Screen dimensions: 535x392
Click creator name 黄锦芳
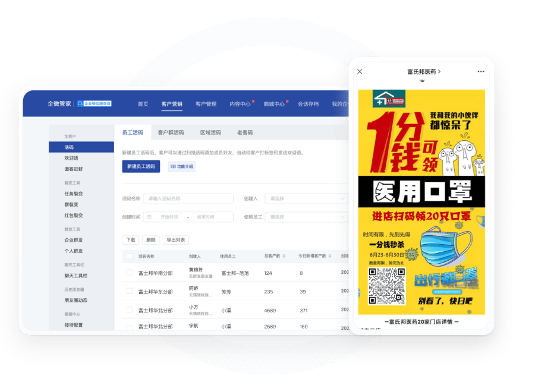[x=196, y=270]
